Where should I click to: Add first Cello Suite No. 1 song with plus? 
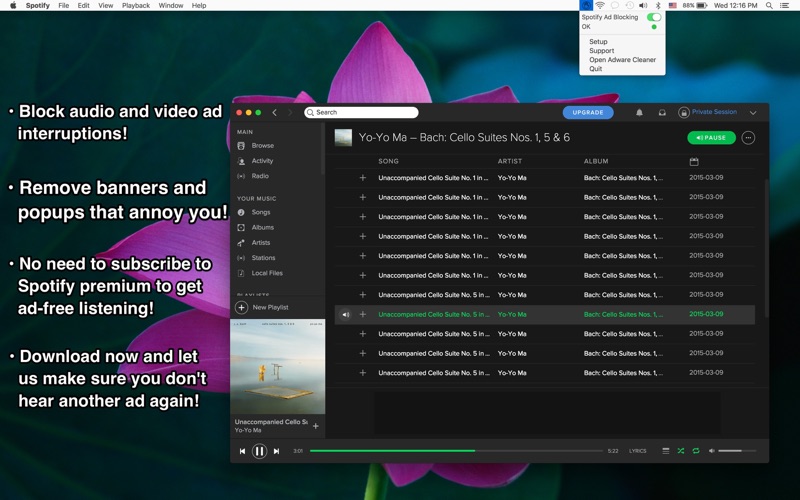click(x=363, y=178)
